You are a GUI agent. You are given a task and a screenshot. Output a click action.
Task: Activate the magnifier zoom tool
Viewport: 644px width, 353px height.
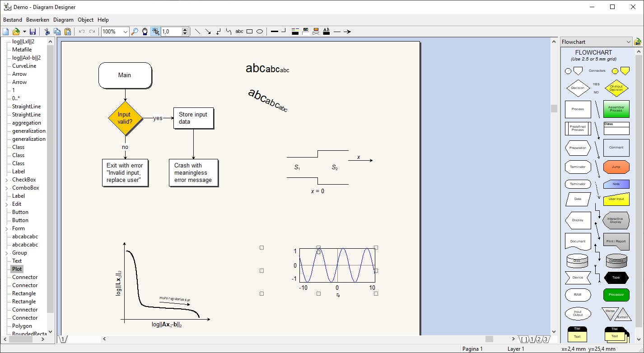click(x=135, y=32)
